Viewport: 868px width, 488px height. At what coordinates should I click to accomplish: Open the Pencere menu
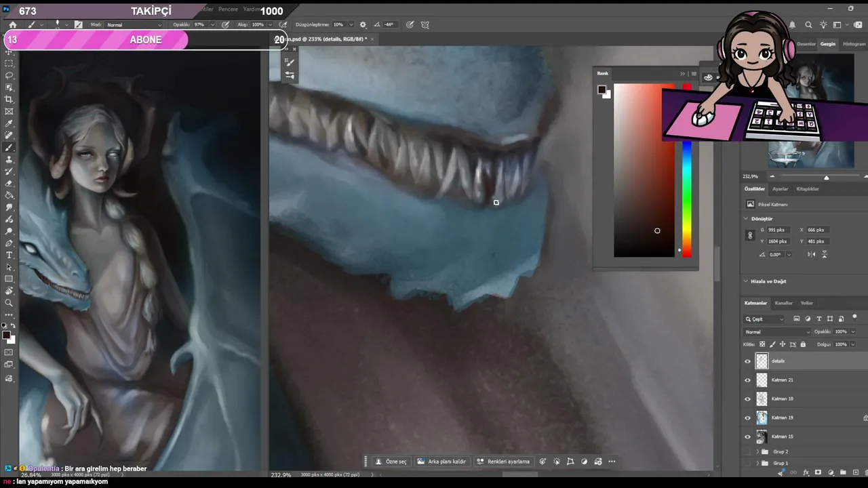228,9
